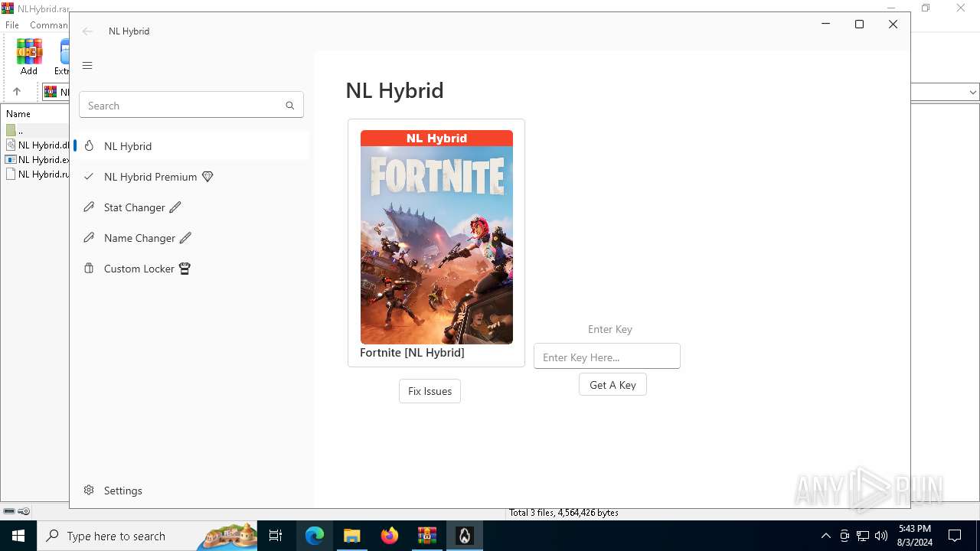Open the Stat Changer page
The image size is (980, 551).
[x=191, y=207]
